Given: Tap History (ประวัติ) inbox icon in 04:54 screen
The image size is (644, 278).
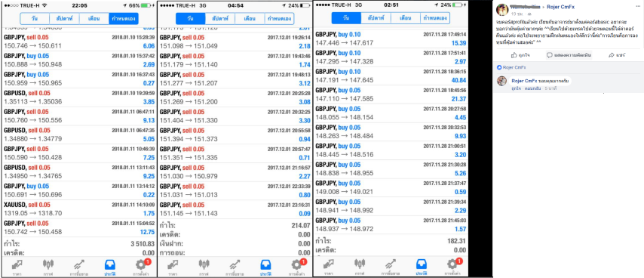Looking at the screenshot, I should click(x=265, y=267).
